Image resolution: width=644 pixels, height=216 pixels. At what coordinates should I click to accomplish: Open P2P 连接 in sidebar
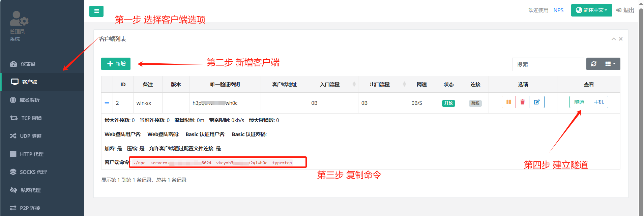42,208
